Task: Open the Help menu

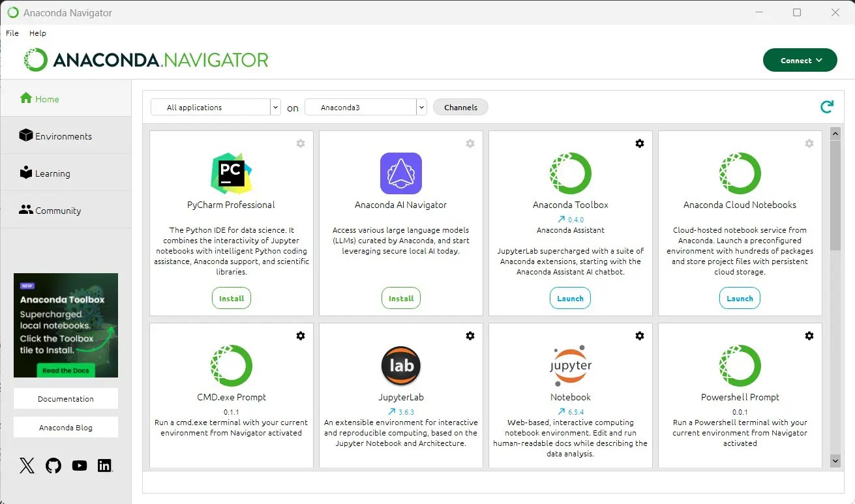Action: 38,33
